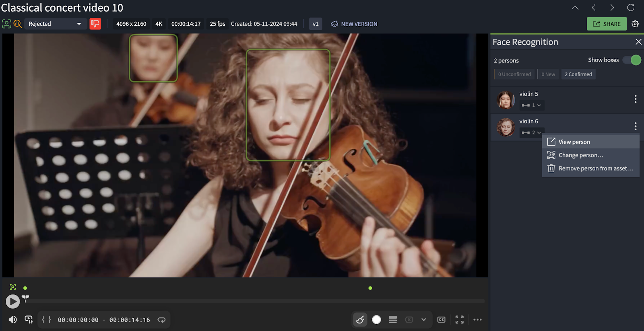
Task: Expand annotation tool options chevron
Action: pos(423,320)
